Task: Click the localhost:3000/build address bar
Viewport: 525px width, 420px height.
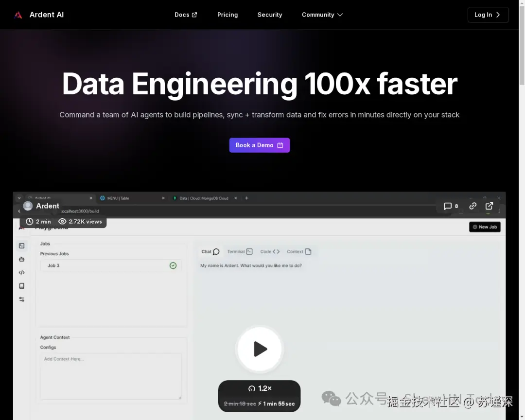Action: point(80,211)
